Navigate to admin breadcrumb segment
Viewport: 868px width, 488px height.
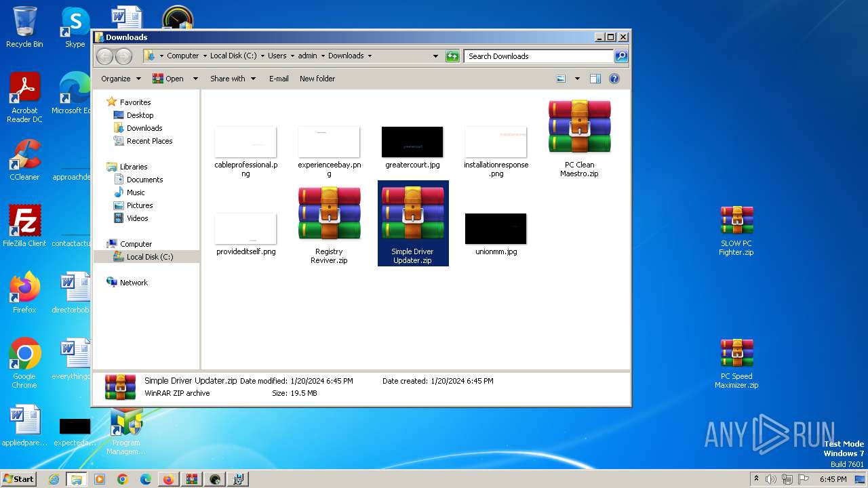[307, 56]
